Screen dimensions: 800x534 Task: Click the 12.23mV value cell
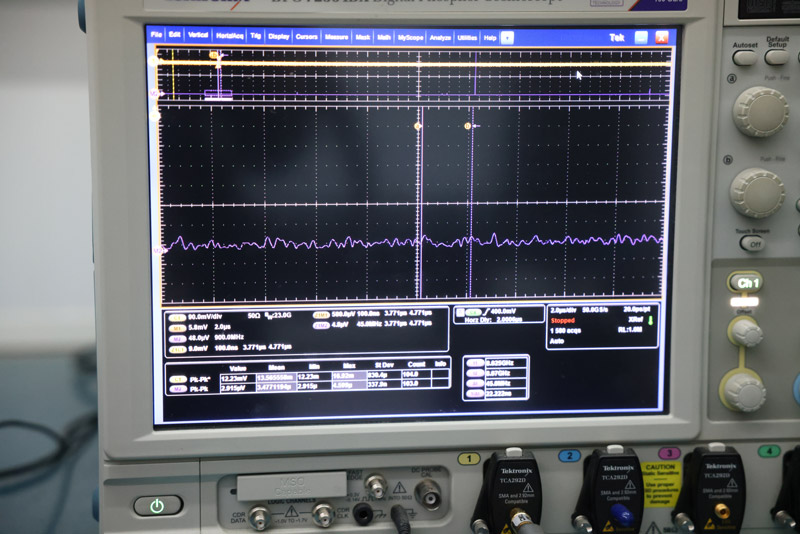click(237, 378)
